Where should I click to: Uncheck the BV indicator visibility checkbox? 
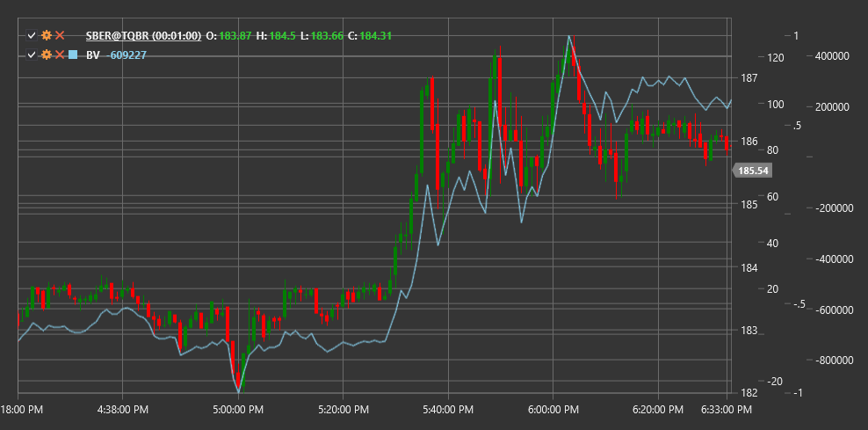32,55
